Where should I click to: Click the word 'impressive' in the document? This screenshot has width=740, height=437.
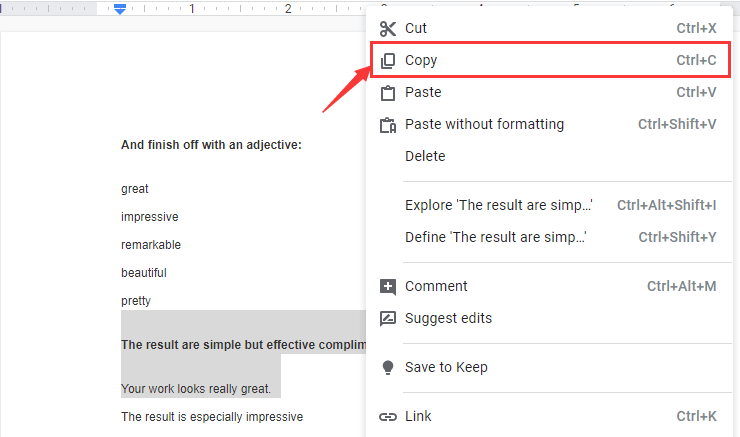(x=149, y=217)
